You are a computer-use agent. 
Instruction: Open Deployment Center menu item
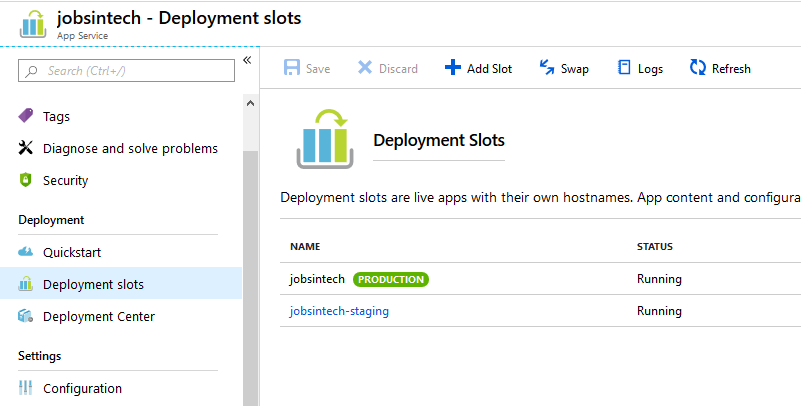[99, 317]
